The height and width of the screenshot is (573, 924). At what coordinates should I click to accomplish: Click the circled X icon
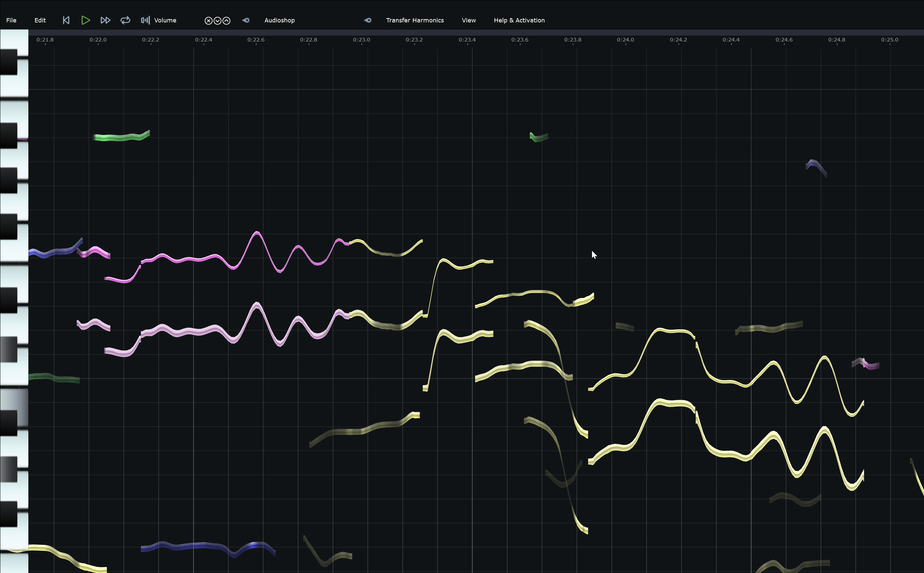click(x=208, y=21)
